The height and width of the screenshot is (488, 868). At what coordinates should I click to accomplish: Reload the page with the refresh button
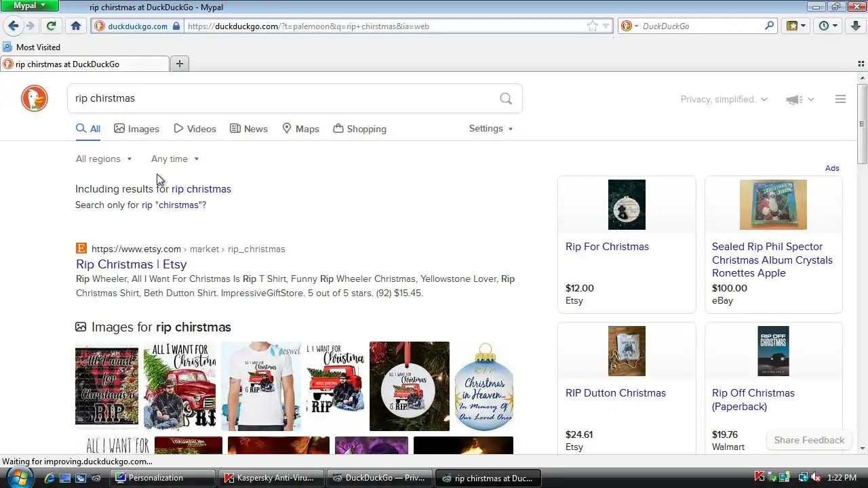[x=51, y=26]
